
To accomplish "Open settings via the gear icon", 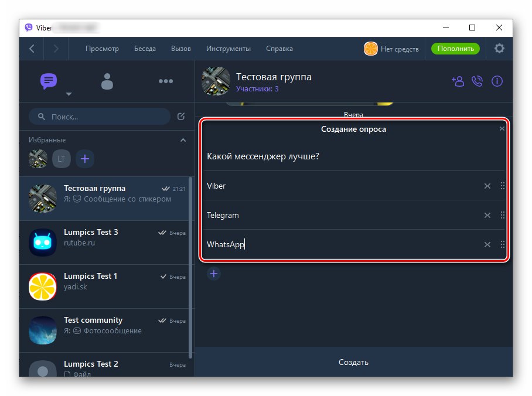I will (499, 49).
